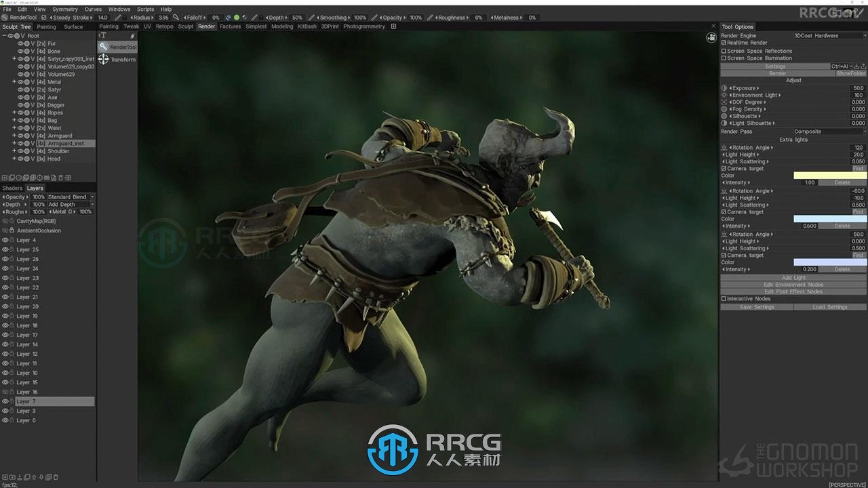The width and height of the screenshot is (868, 488).
Task: Open the Standard Blend mode dropdown
Action: pos(71,197)
